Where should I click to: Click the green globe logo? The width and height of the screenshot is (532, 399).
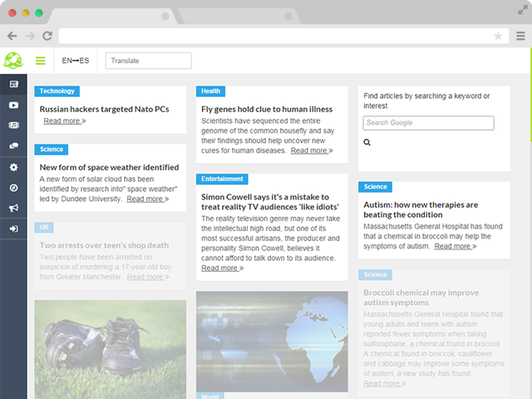14,61
